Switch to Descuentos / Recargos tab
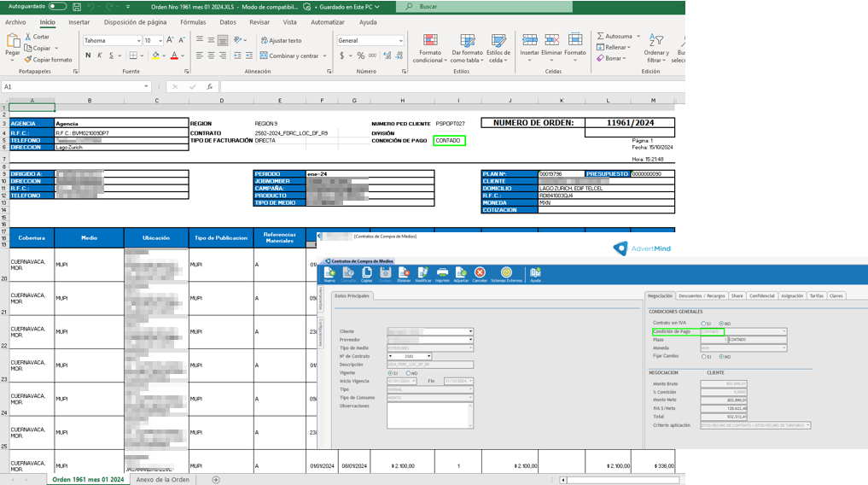 [702, 296]
